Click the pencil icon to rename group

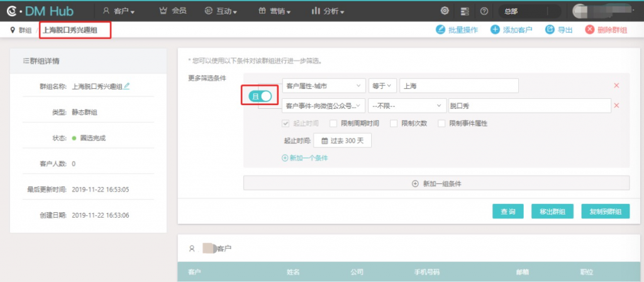127,86
